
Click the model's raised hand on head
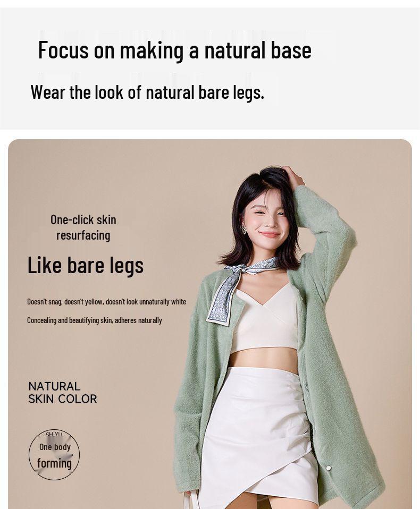[x=292, y=177]
